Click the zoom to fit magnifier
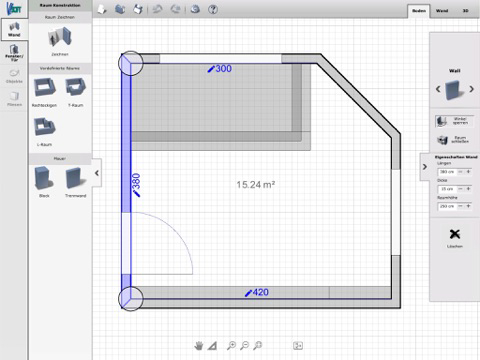 pos(257,346)
